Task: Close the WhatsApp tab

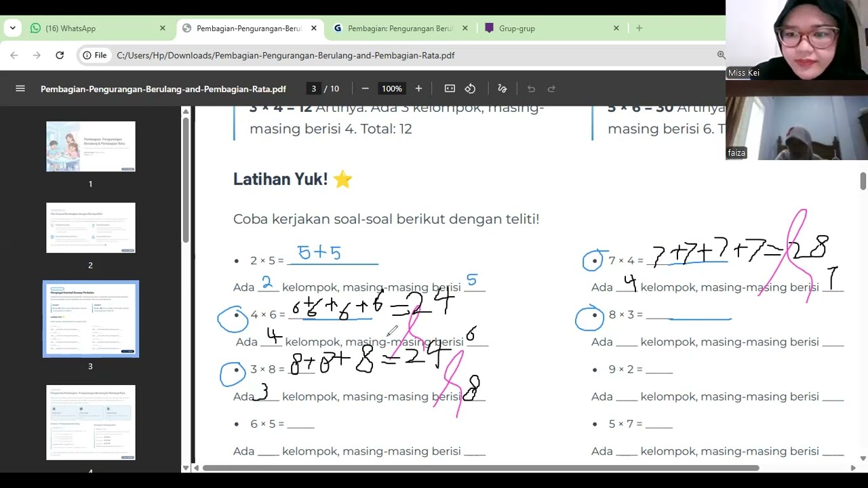Action: click(x=163, y=28)
